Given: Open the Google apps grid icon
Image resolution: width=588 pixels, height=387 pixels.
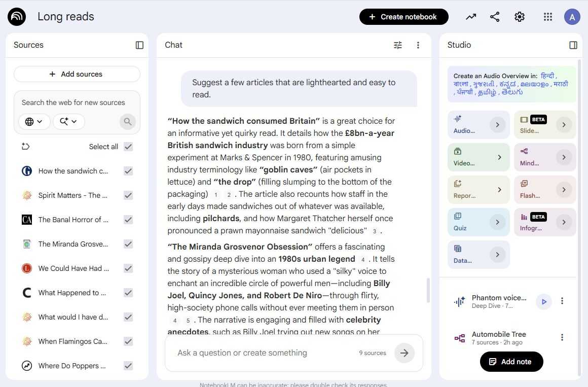Looking at the screenshot, I should pos(548,17).
